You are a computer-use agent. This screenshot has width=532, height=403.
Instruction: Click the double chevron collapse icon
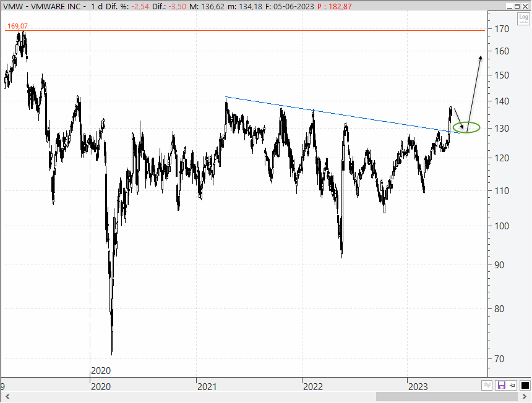point(487,385)
